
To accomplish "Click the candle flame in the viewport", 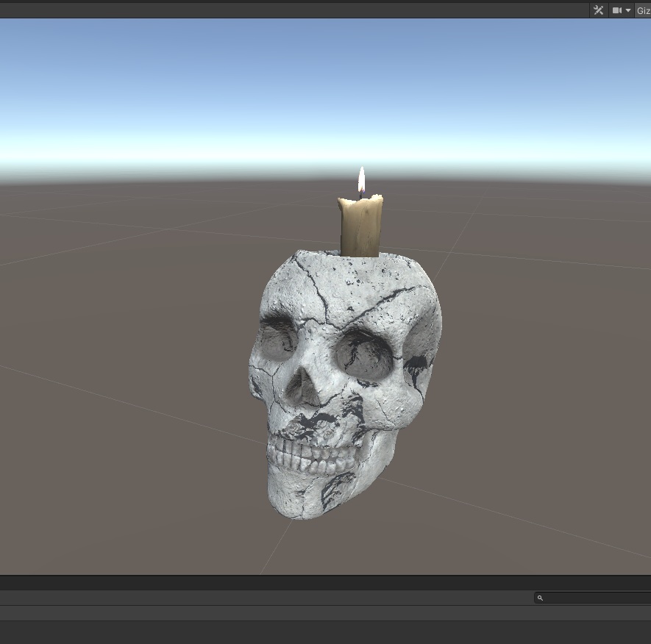I will tap(360, 179).
